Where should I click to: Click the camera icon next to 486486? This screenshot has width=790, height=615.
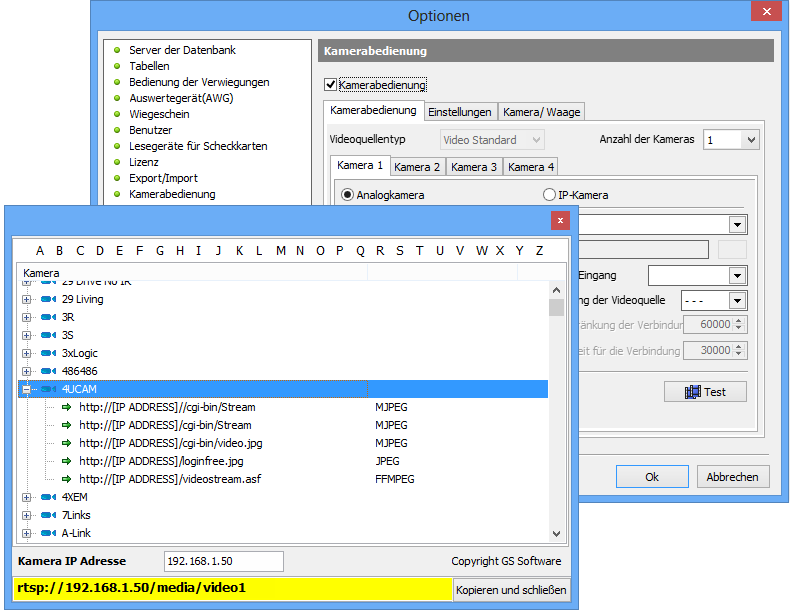[x=48, y=371]
